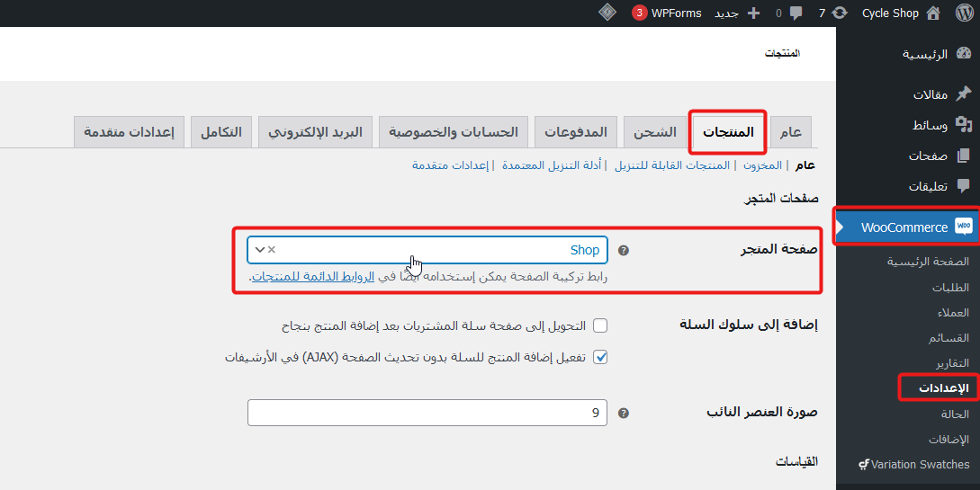Open أدلة التنزيل المعتمدة sub-section link
Image resolution: width=980 pixels, height=490 pixels.
(x=552, y=165)
